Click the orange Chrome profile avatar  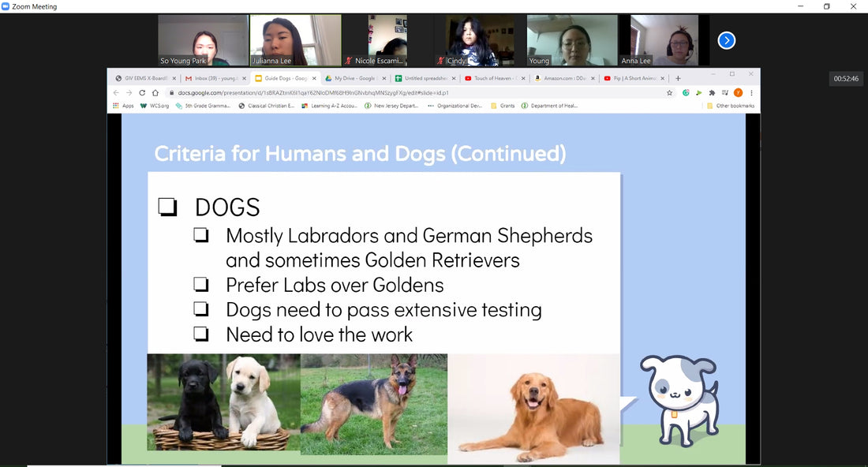(738, 92)
